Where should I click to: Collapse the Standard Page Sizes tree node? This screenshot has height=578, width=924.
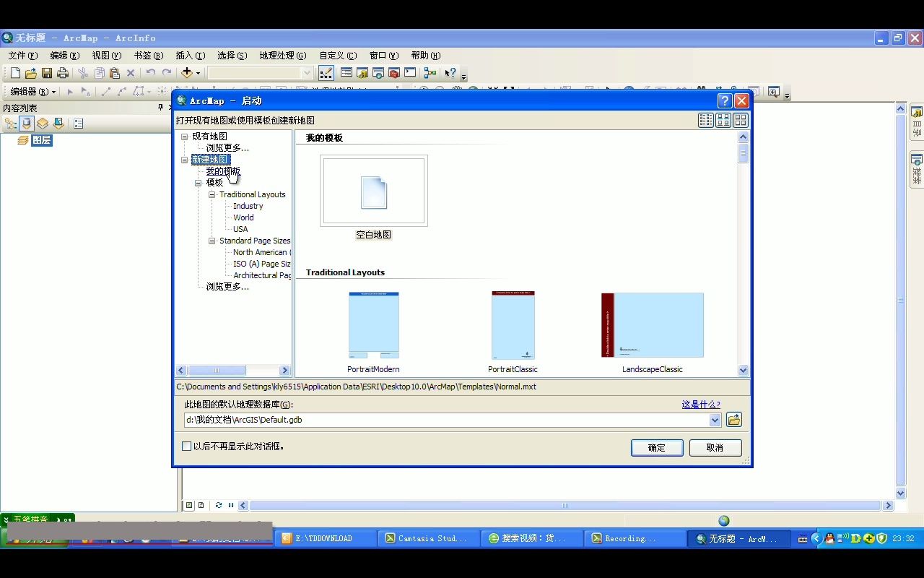(212, 241)
